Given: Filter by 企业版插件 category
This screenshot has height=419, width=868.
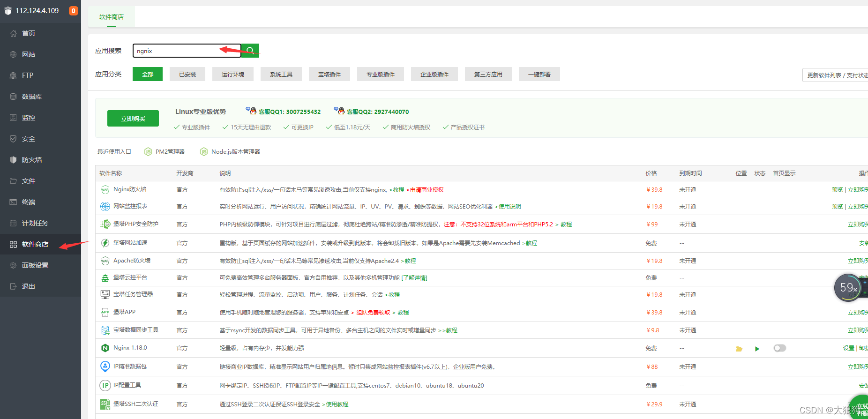Looking at the screenshot, I should (x=434, y=74).
